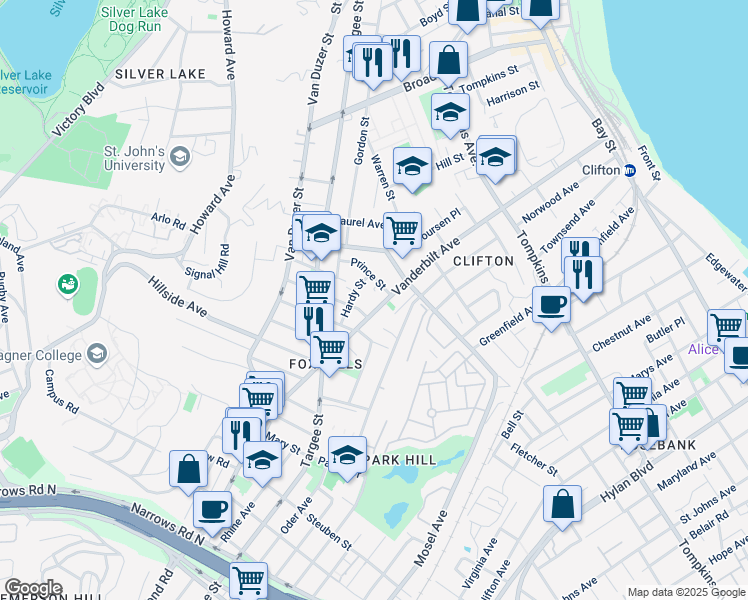This screenshot has width=748, height=600.
Task: Select the school marker next to Park Hill
Action: [347, 455]
